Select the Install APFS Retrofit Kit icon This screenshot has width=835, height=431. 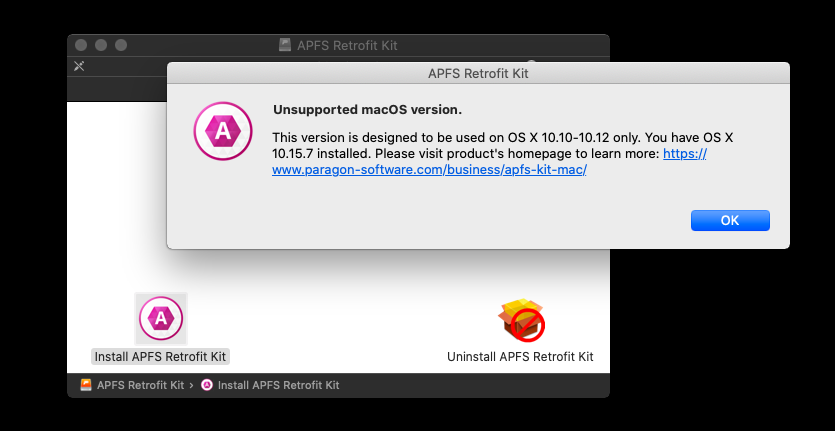(x=161, y=318)
